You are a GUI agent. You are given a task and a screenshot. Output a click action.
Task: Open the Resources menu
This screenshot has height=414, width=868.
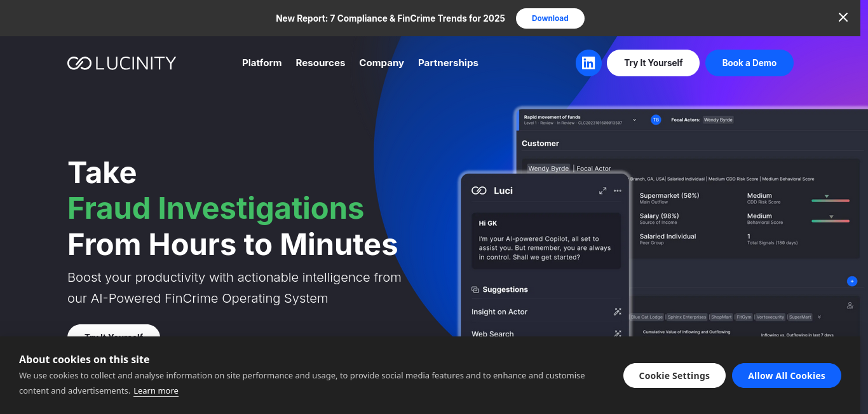tap(320, 63)
